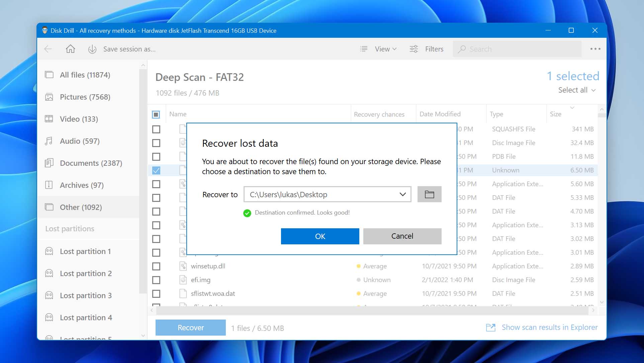
Task: Click the Recover button
Action: [191, 328]
